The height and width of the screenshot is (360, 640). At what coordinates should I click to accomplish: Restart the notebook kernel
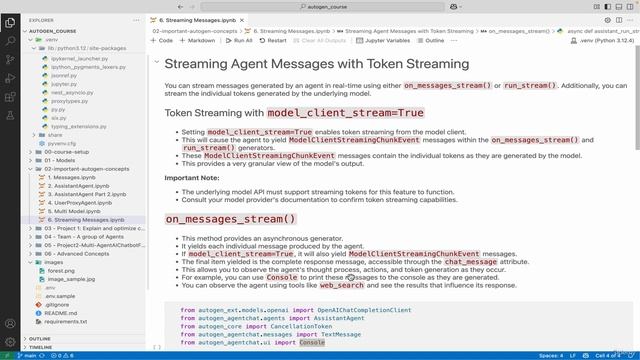click(273, 40)
